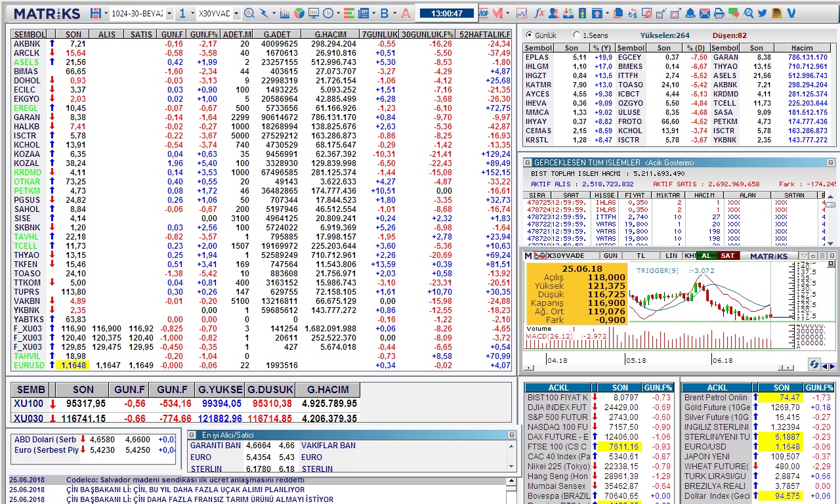Click the Twitter bird icon
This screenshot has height=504, width=840.
click(x=762, y=13)
